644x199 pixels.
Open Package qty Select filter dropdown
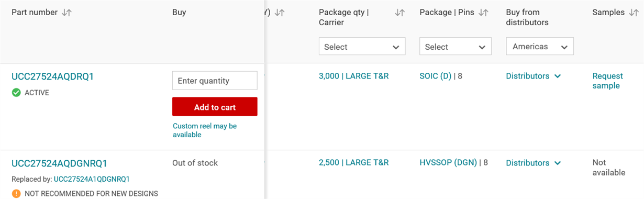362,47
